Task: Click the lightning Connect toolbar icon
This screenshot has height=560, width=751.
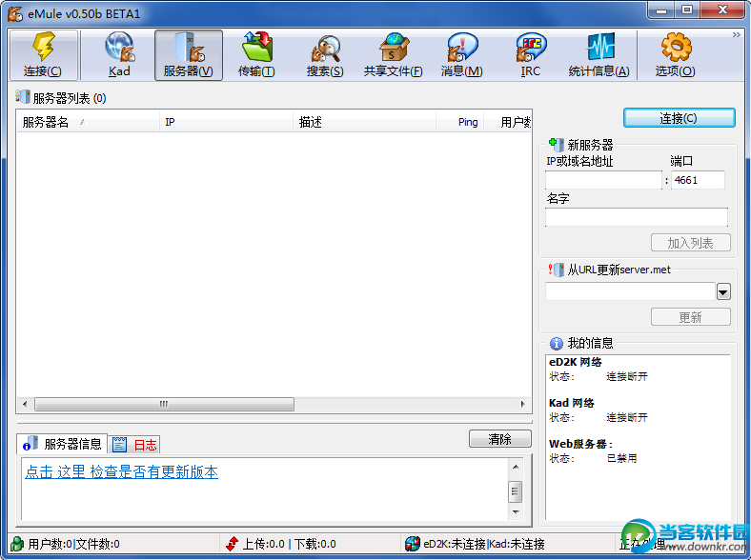Action: click(x=43, y=54)
